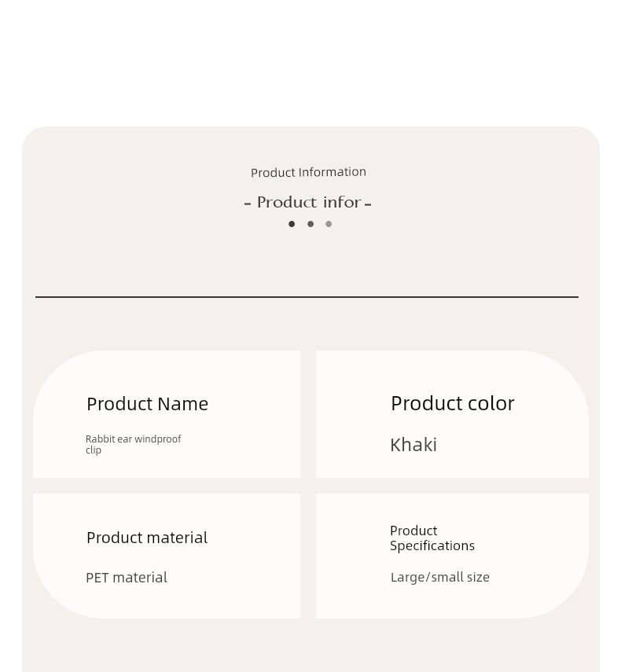
Task: Click 'Product' directly above 'Specifications'
Action: tap(413, 531)
